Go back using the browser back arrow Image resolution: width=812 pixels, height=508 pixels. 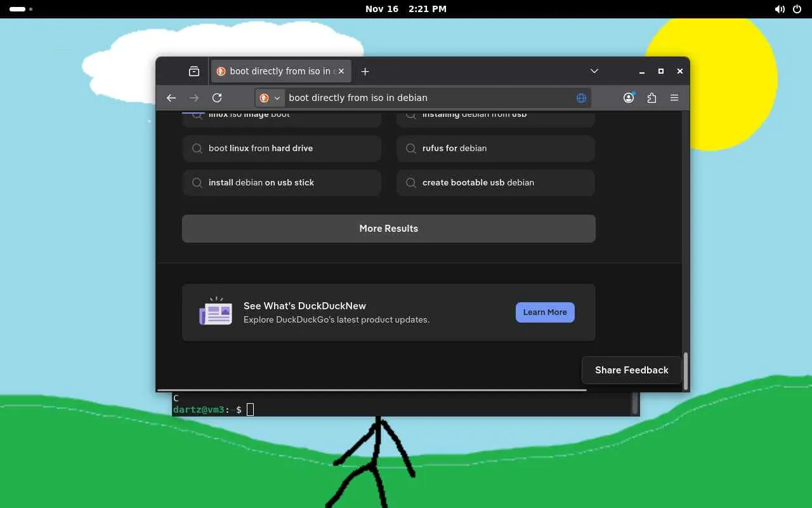coord(171,98)
